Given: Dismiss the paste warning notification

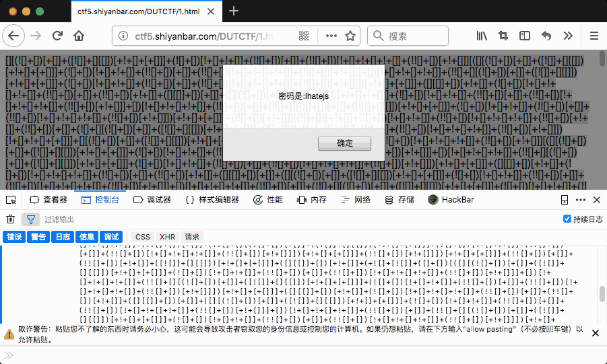Looking at the screenshot, I should [x=596, y=333].
